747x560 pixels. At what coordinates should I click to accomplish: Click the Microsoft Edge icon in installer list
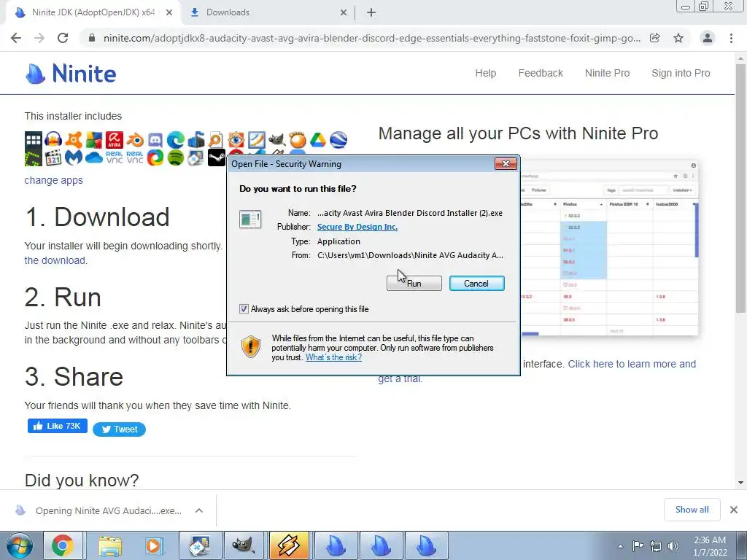(175, 140)
